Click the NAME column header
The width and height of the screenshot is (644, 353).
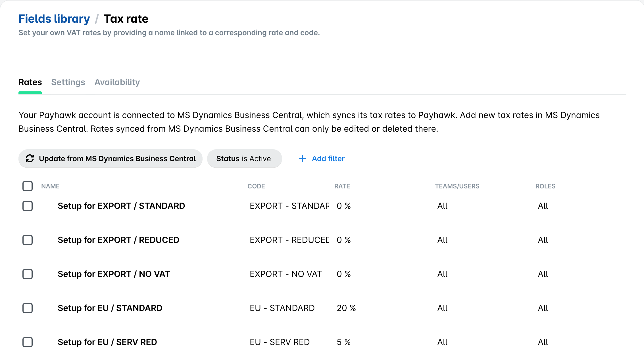[x=50, y=186]
